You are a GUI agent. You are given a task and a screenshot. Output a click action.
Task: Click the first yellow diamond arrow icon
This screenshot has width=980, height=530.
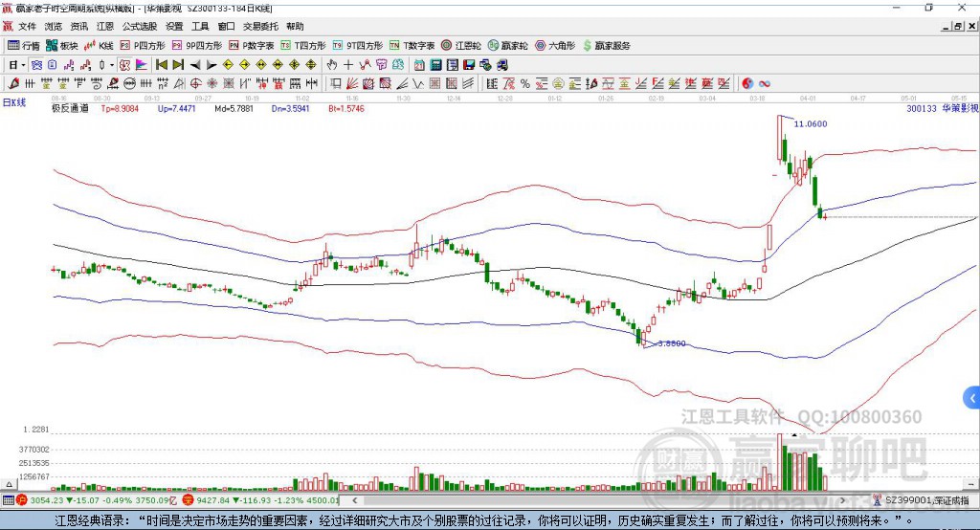point(228,65)
